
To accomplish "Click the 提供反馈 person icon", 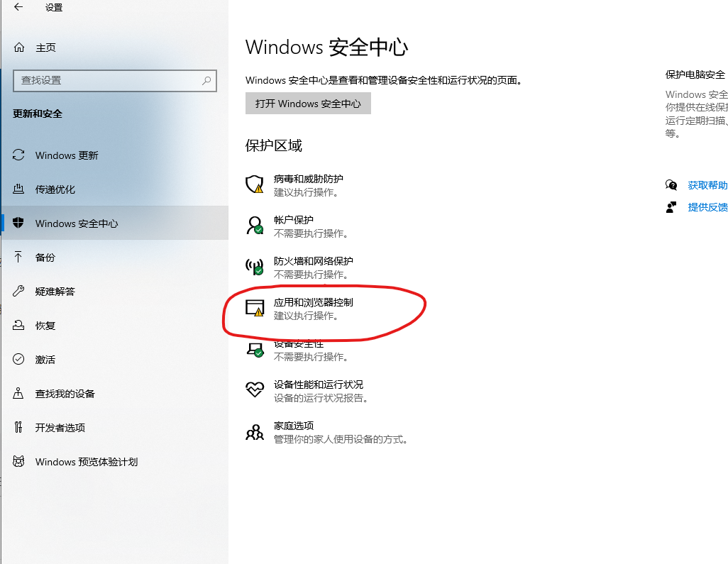I will coord(671,207).
